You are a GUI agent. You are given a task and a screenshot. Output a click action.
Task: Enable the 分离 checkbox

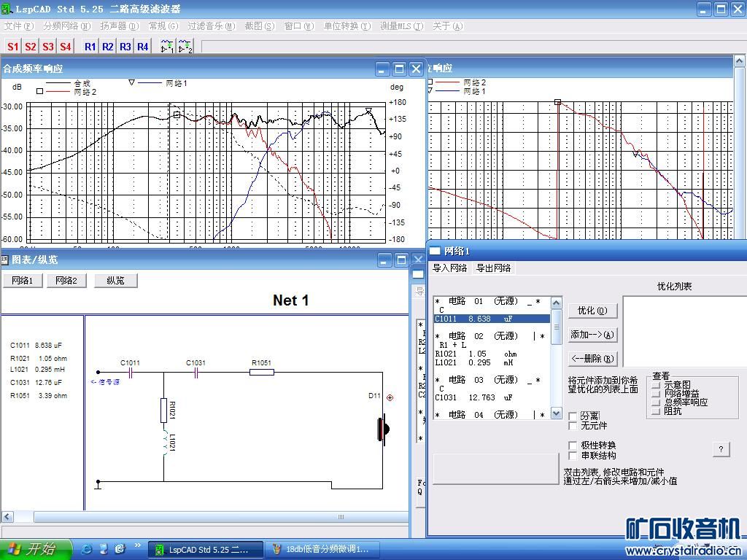click(573, 416)
